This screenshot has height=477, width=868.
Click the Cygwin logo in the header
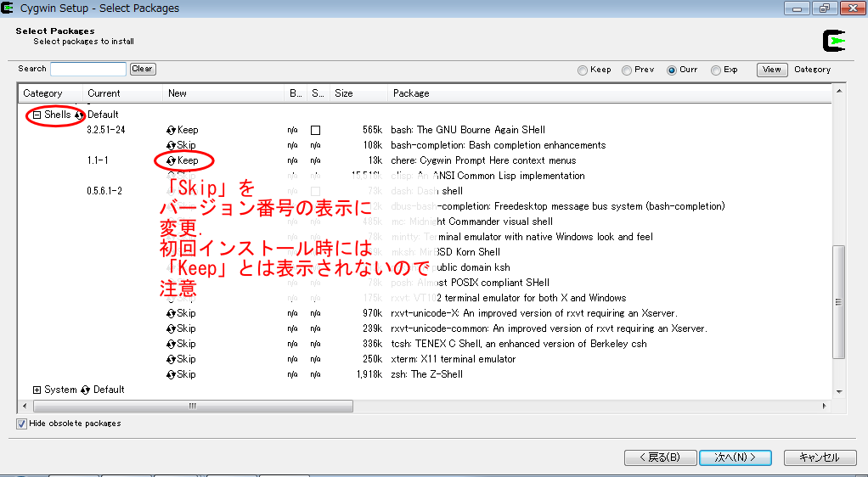834,41
